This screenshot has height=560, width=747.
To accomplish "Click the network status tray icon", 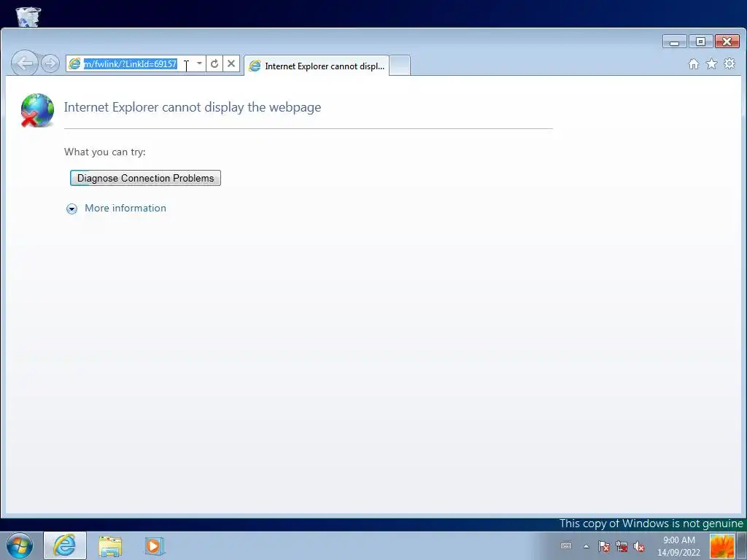I will coord(622,546).
